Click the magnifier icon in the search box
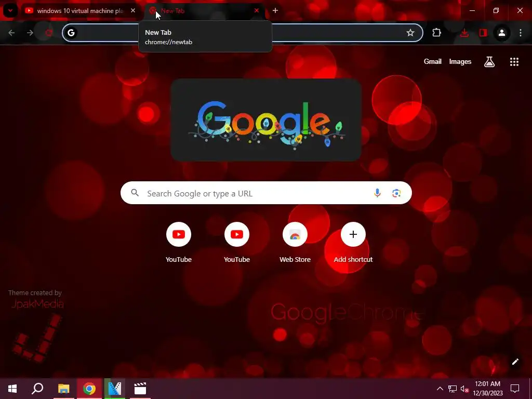The height and width of the screenshot is (399, 532). click(x=135, y=193)
